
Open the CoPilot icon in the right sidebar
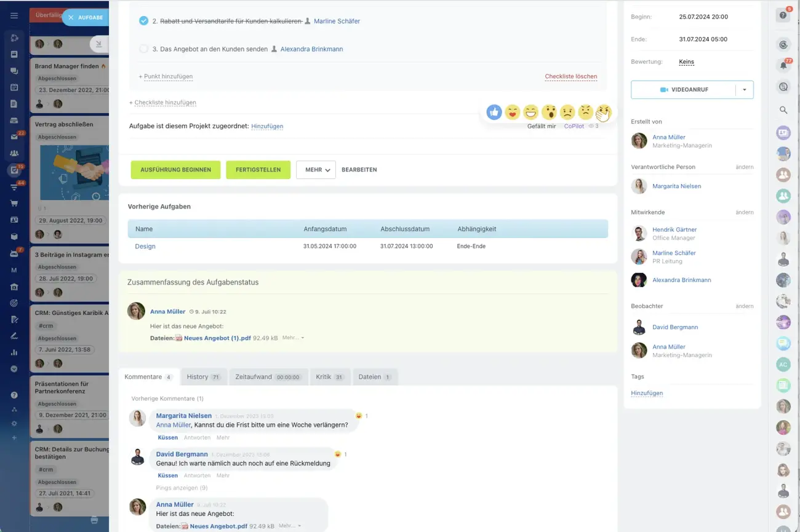click(783, 45)
